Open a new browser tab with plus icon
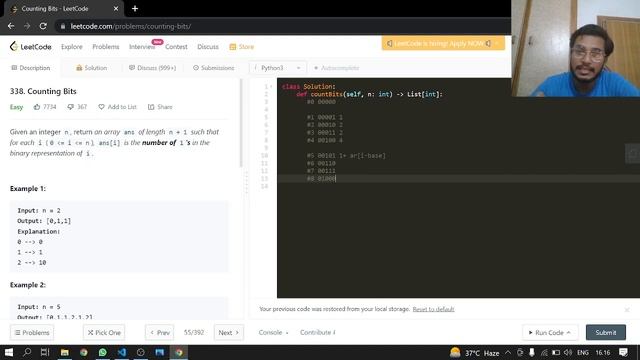640x360 pixels. pos(135,9)
